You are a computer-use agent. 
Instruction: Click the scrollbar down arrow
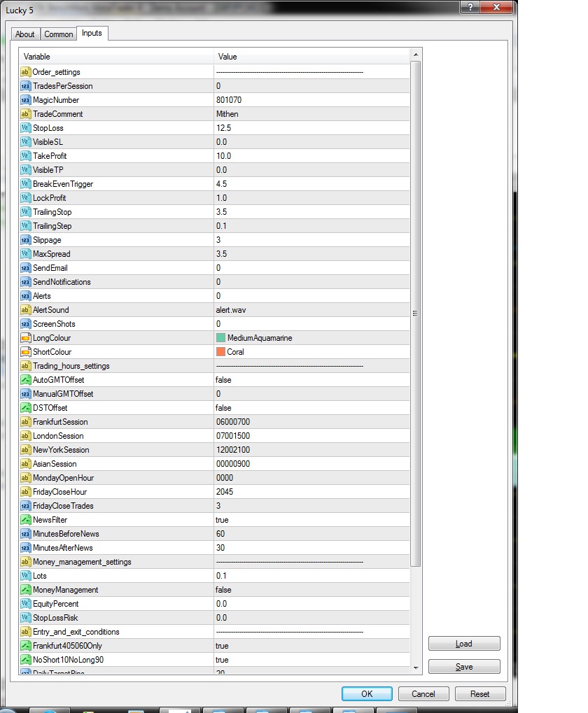(x=415, y=668)
